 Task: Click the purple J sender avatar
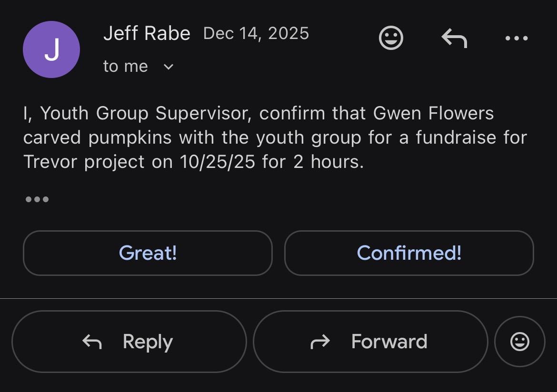[x=51, y=49]
